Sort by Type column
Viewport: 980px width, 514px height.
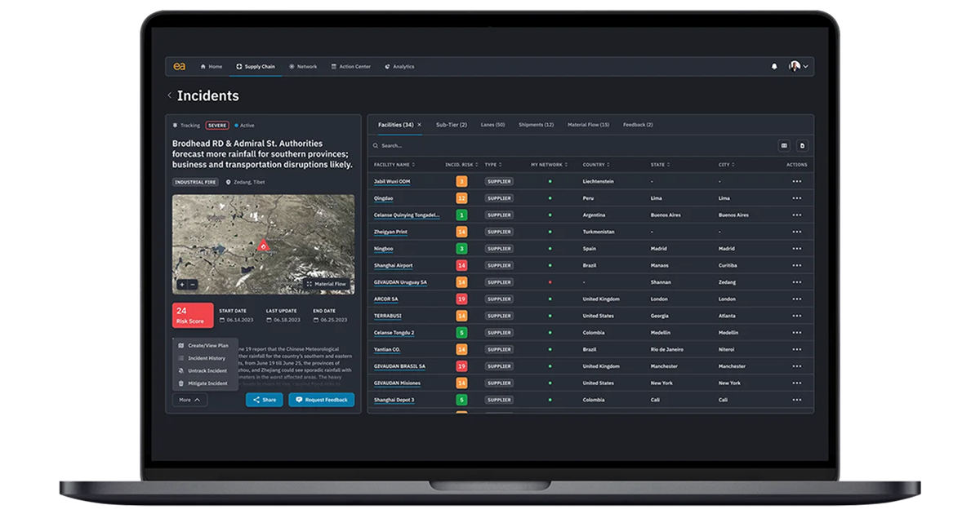coord(492,165)
